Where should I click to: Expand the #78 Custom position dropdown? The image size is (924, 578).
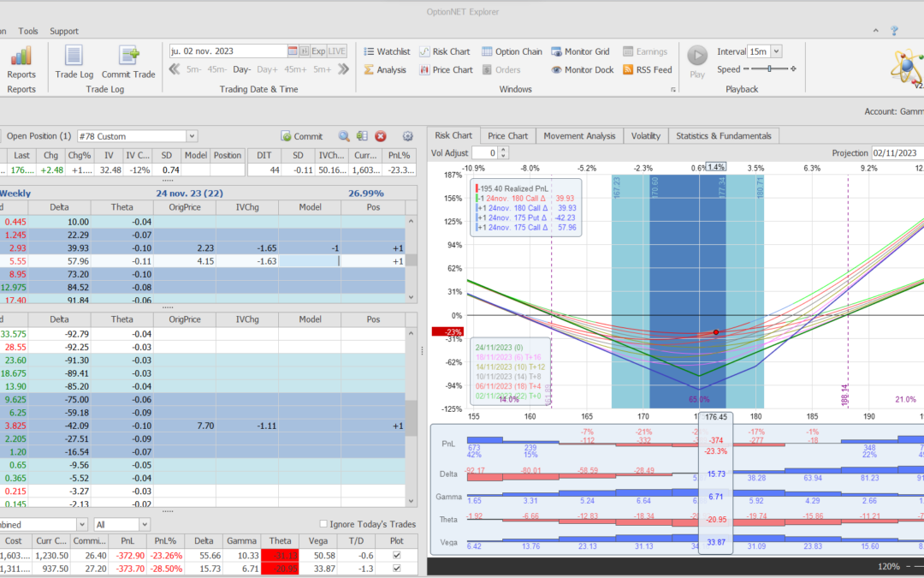pyautogui.click(x=192, y=136)
